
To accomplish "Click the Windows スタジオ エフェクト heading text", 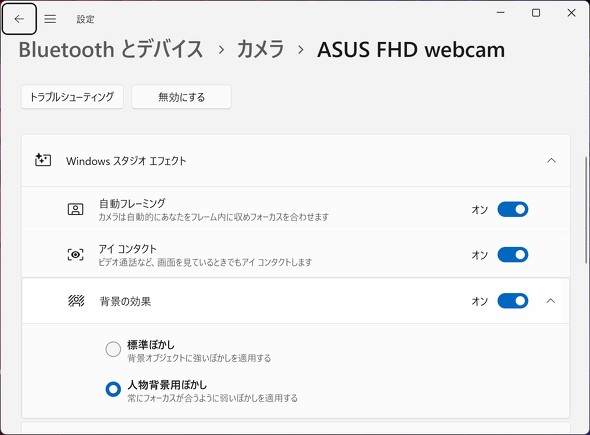I will [126, 161].
